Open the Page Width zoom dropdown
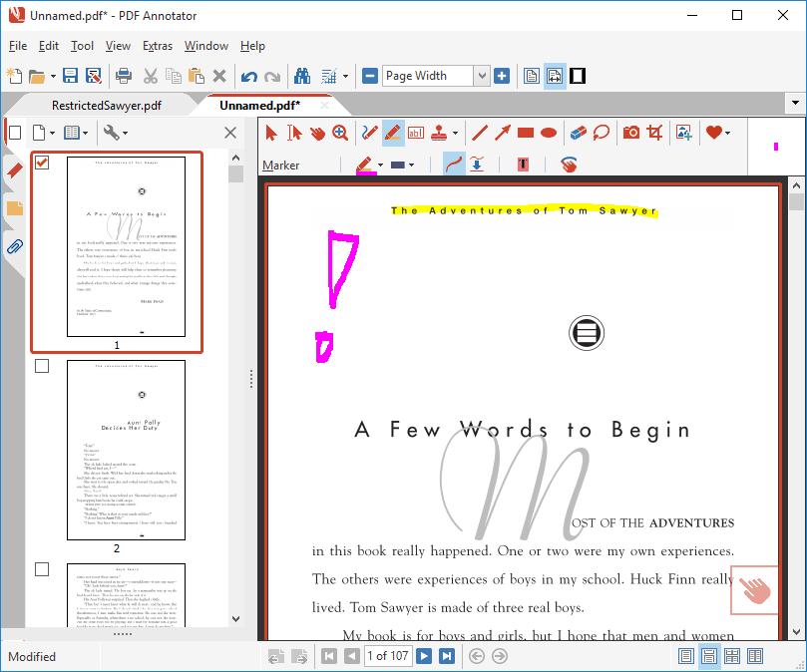The width and height of the screenshot is (807, 672). 482,76
